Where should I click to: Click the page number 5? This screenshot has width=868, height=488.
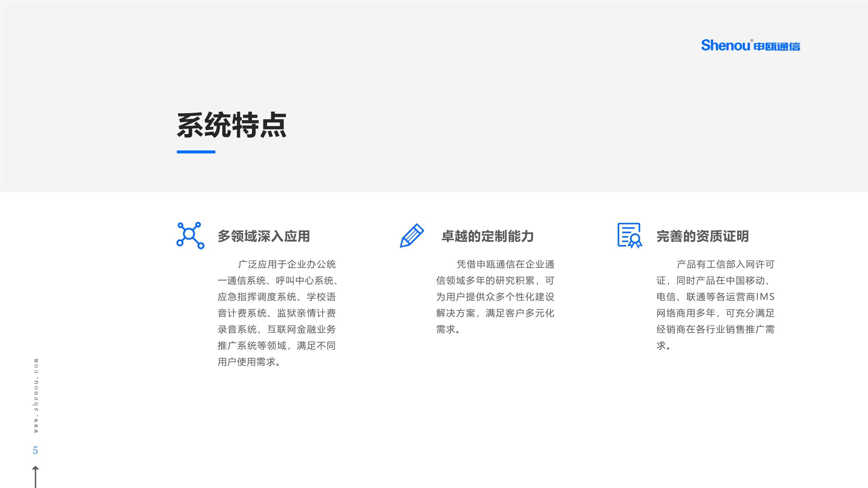click(35, 450)
